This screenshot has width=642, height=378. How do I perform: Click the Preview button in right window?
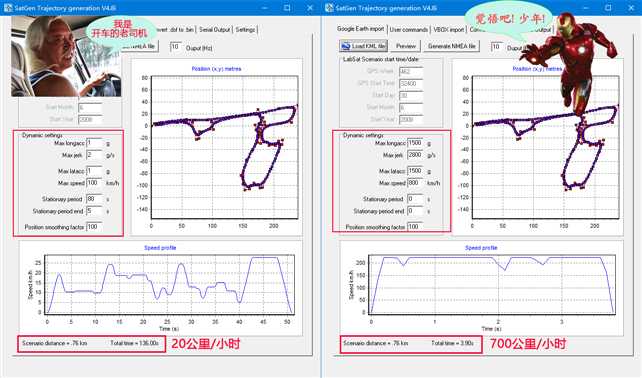(x=405, y=46)
